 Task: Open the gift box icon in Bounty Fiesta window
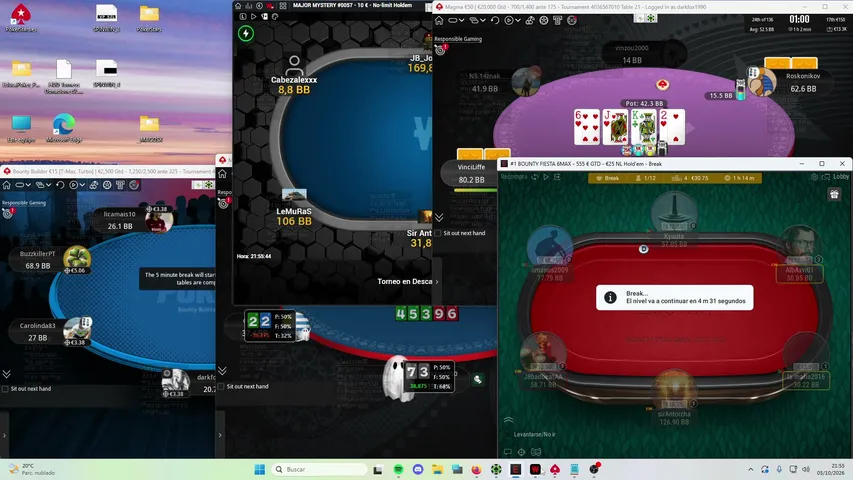coord(835,194)
